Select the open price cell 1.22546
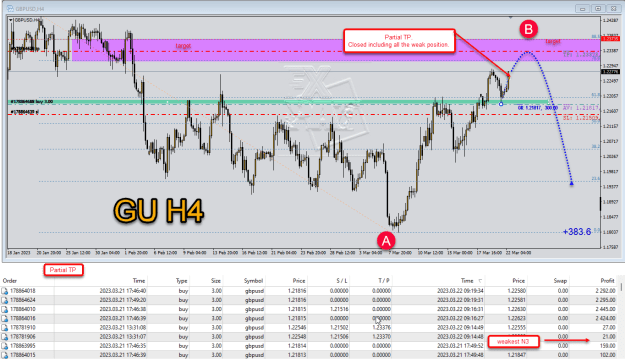The height and width of the screenshot is (361, 625). 296,328
